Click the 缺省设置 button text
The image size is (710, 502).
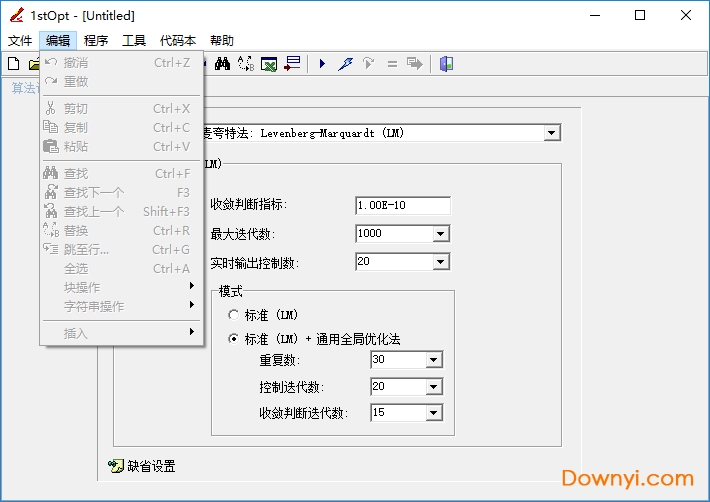pyautogui.click(x=151, y=466)
